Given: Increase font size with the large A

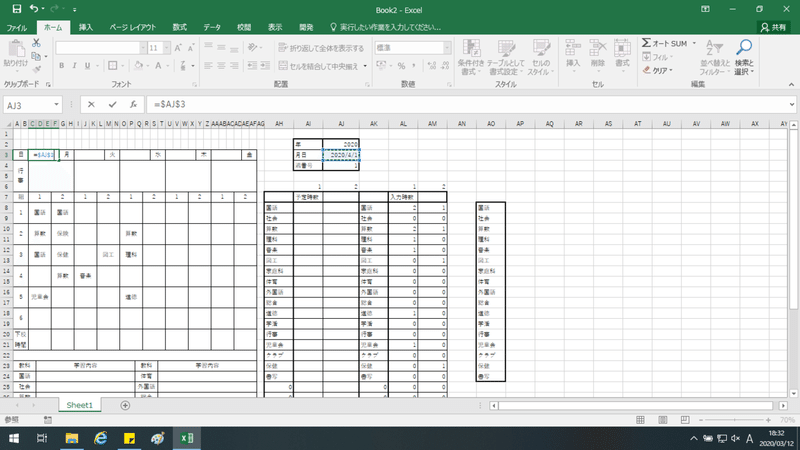Looking at the screenshot, I should [178, 48].
